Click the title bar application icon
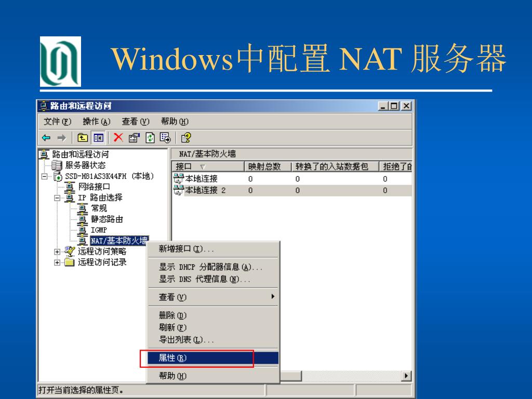The width and height of the screenshot is (532, 399). point(44,106)
